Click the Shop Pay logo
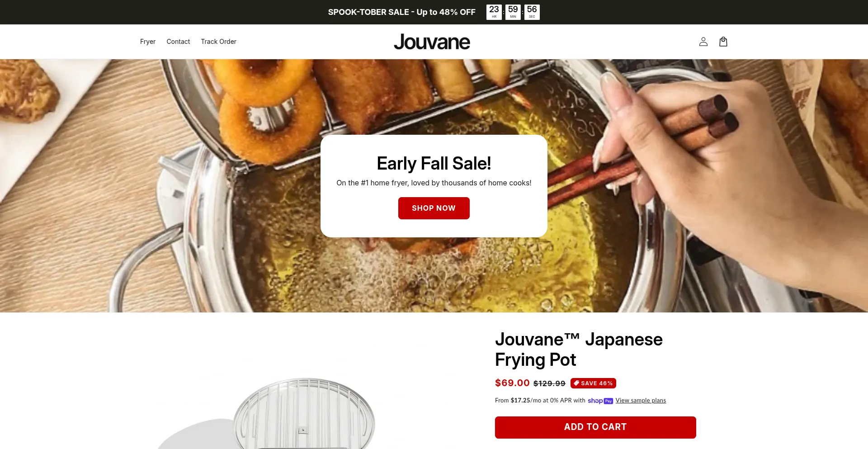 tap(600, 401)
